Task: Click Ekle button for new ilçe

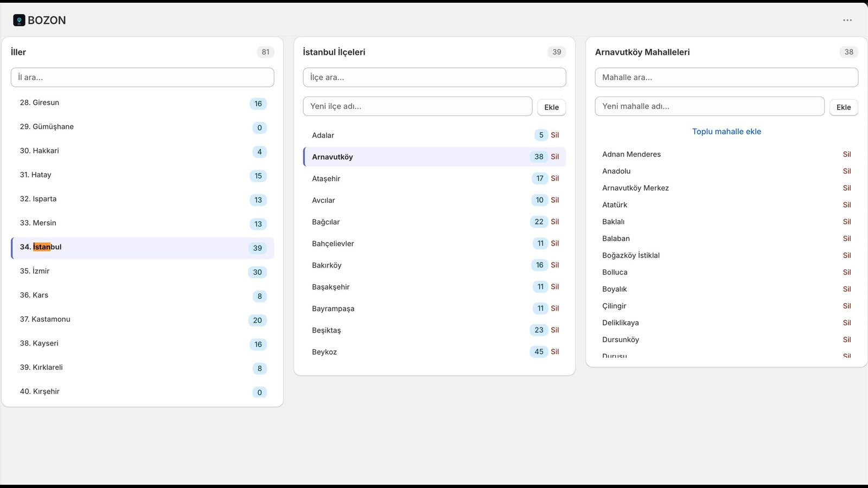Action: tap(551, 107)
